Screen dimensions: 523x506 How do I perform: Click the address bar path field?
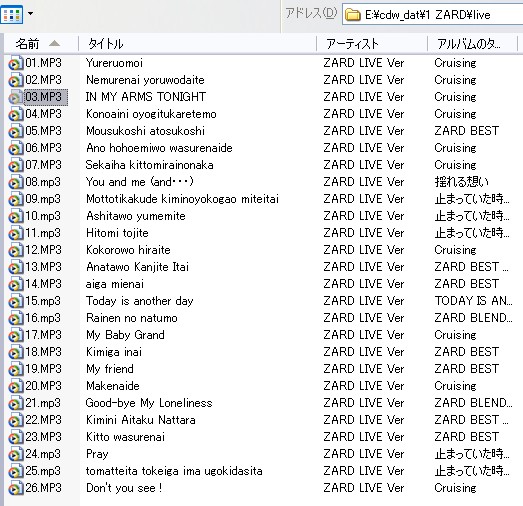point(432,15)
